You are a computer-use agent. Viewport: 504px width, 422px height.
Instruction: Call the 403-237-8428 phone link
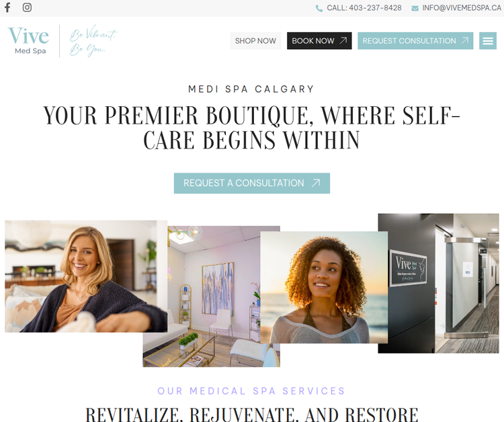click(x=364, y=8)
